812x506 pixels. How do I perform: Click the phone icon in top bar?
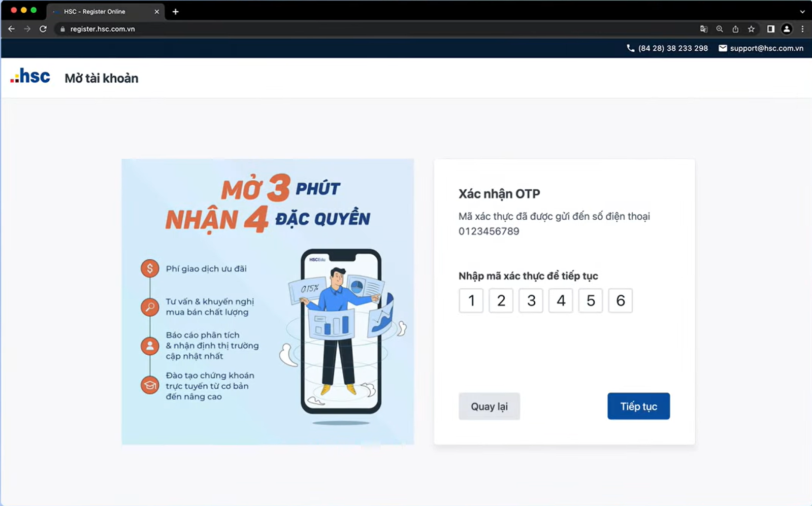[630, 48]
